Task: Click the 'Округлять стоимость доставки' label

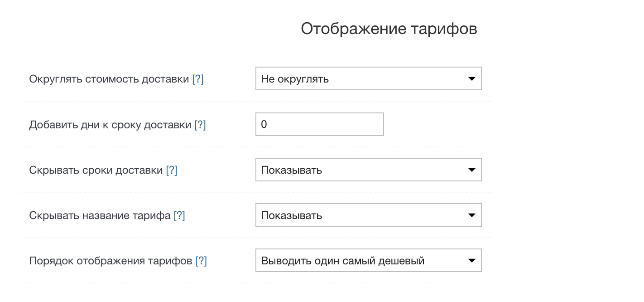Action: click(109, 79)
